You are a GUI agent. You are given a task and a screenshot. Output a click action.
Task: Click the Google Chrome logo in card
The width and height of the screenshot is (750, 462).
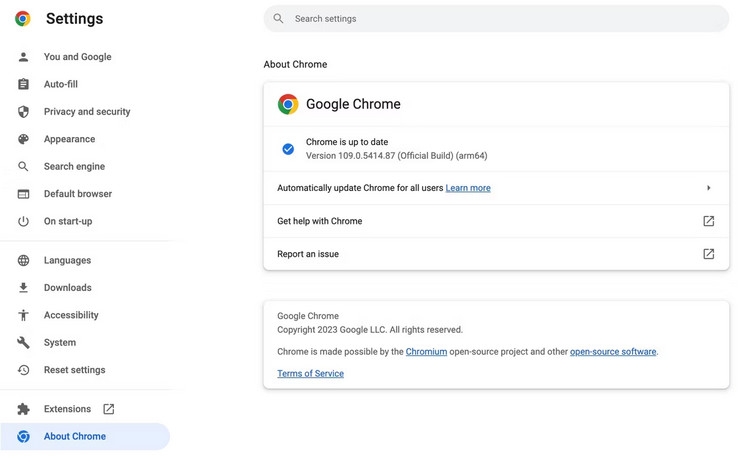[288, 104]
